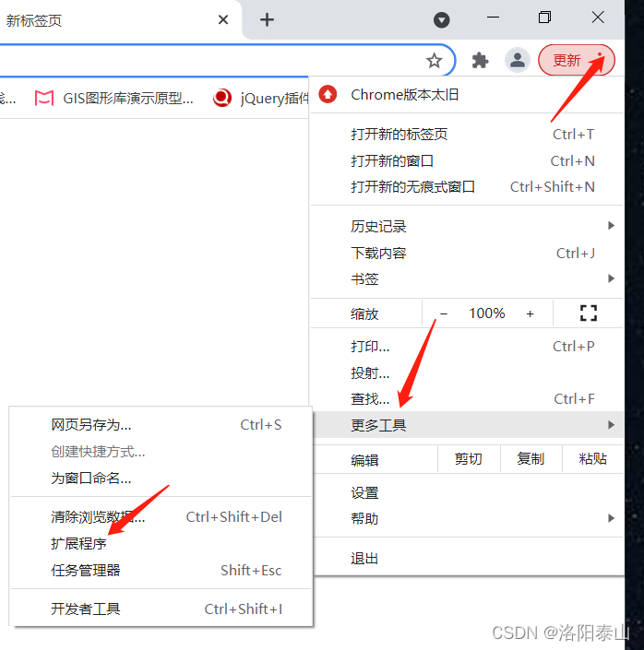The width and height of the screenshot is (644, 650).
Task: Click the 100% zoom level value
Action: [x=487, y=313]
